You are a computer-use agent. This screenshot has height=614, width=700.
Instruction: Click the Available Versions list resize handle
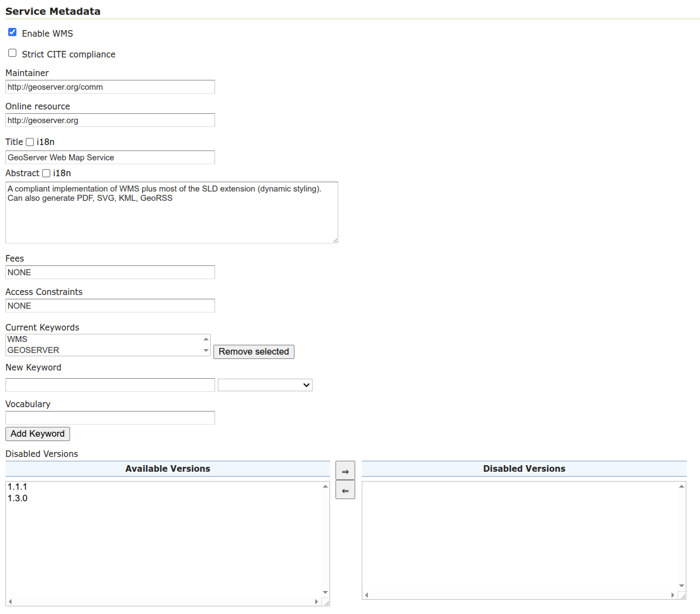326,603
